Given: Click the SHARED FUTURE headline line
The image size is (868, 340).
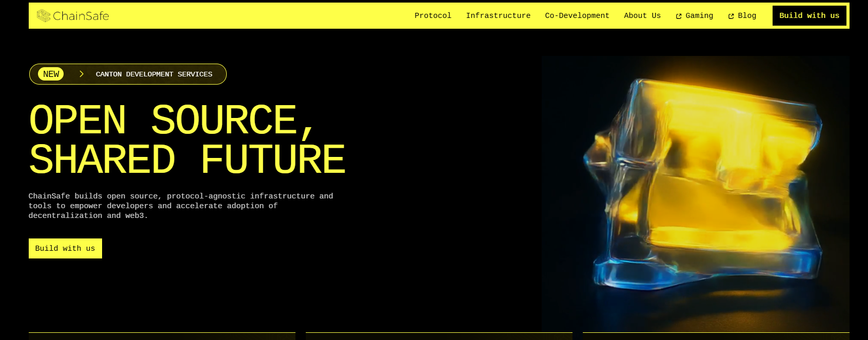Looking at the screenshot, I should click(x=187, y=159).
